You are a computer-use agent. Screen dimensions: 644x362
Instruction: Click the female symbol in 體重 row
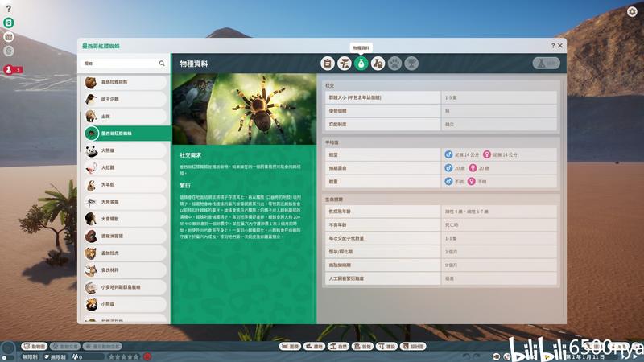pos(472,181)
